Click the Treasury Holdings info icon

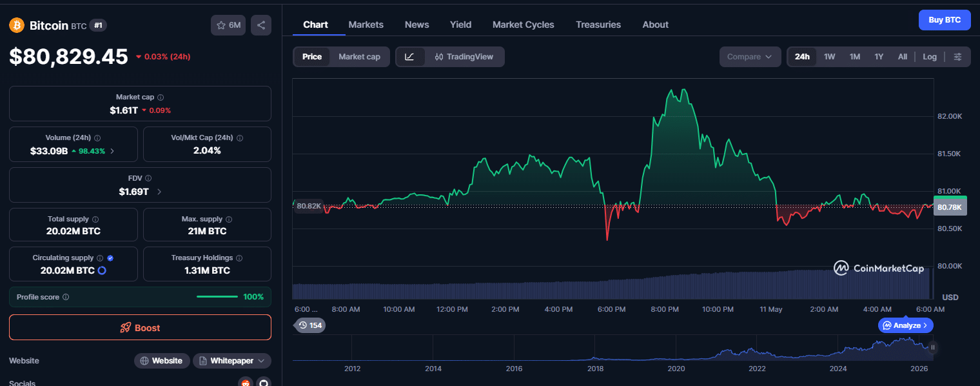click(x=240, y=258)
